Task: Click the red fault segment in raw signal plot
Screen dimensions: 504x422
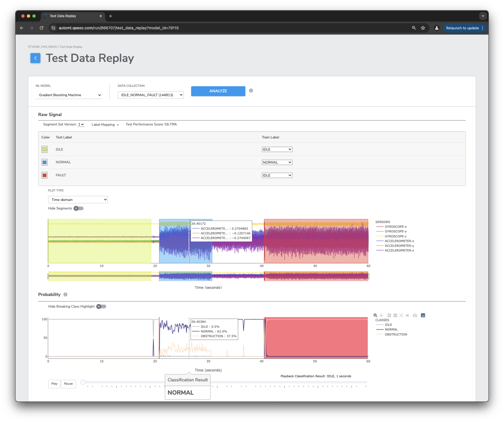Action: click(316, 241)
